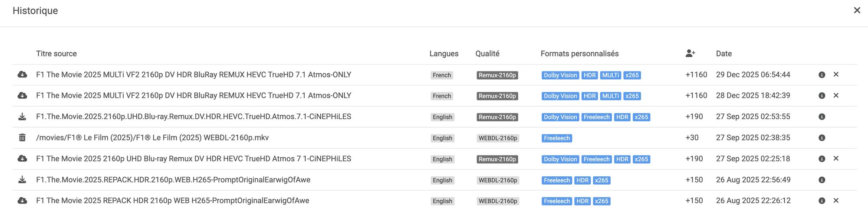Click the French language label in first row
868x224 pixels.
[442, 75]
